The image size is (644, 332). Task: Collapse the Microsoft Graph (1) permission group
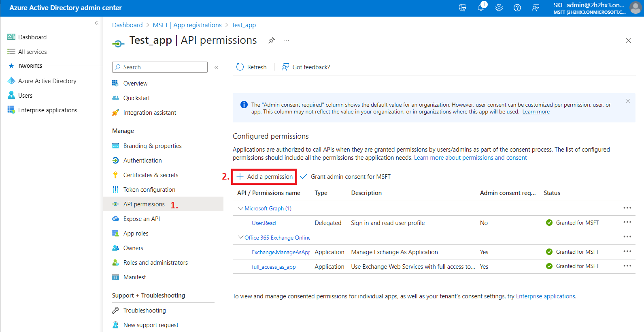pos(241,208)
